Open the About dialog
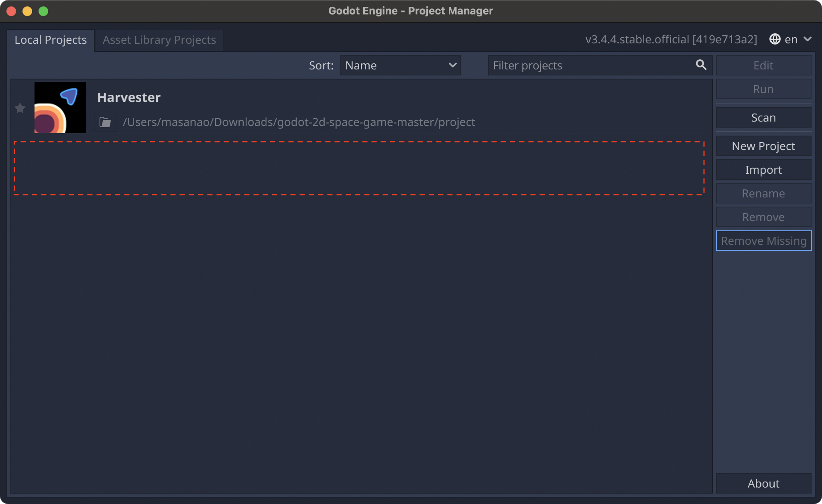Viewport: 822px width, 504px height. click(x=763, y=484)
